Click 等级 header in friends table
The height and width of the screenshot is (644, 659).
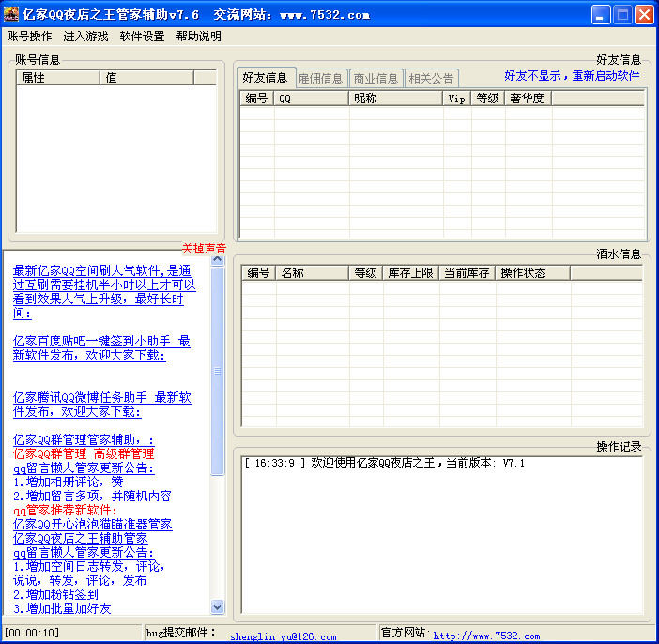coord(487,99)
